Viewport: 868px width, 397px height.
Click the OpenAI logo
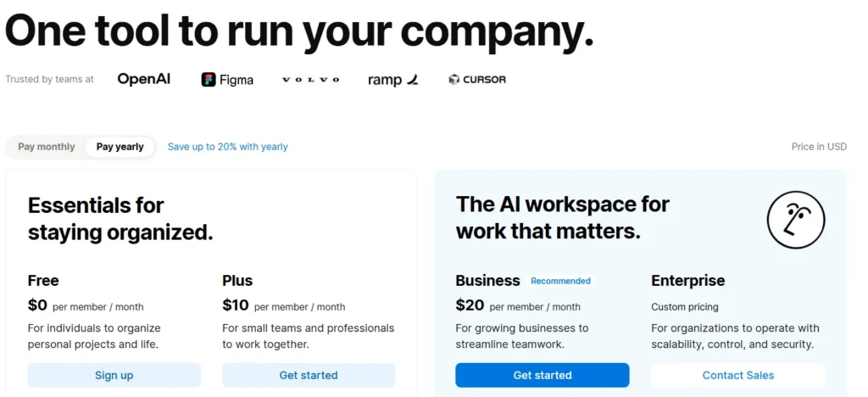(143, 79)
